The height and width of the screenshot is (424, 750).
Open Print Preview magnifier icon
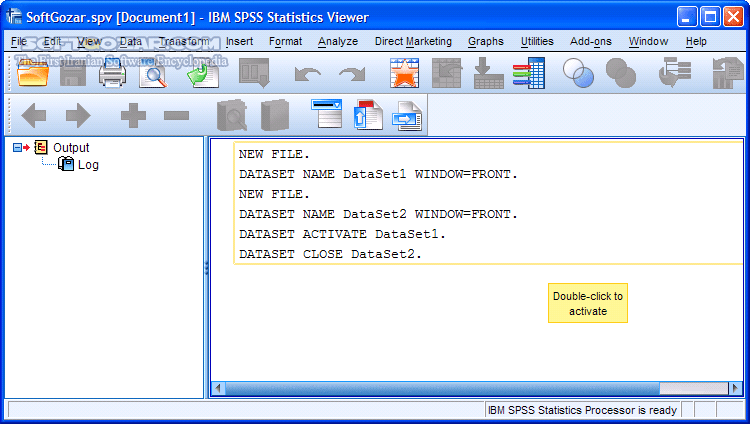point(154,74)
